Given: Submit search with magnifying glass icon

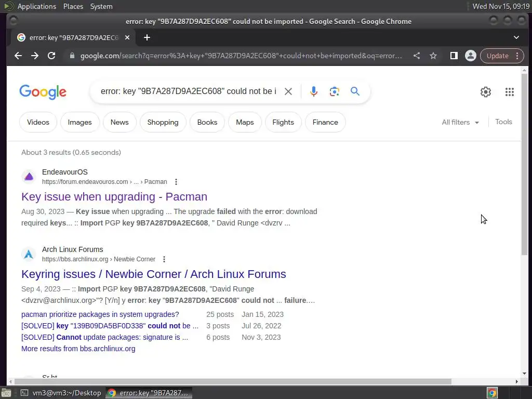Looking at the screenshot, I should [355, 91].
